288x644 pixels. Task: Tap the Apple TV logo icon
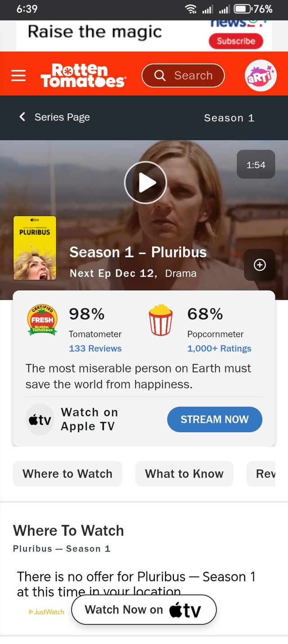pyautogui.click(x=40, y=420)
